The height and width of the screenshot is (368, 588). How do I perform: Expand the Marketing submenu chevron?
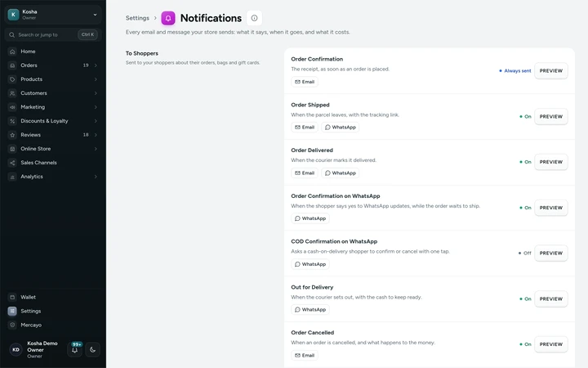click(96, 107)
